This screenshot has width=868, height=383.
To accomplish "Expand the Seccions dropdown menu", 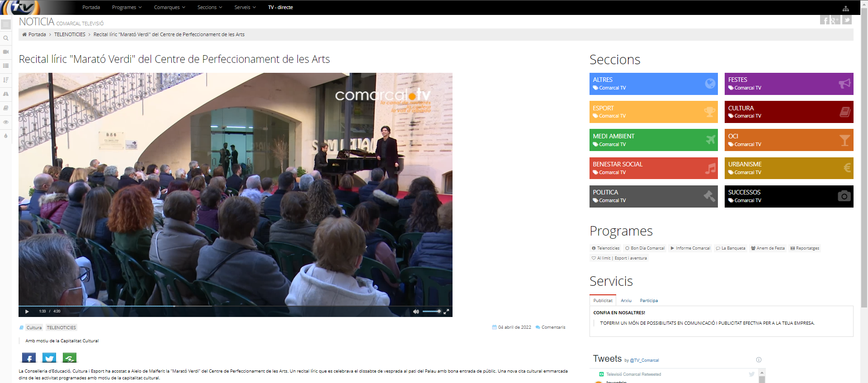I will (x=210, y=7).
